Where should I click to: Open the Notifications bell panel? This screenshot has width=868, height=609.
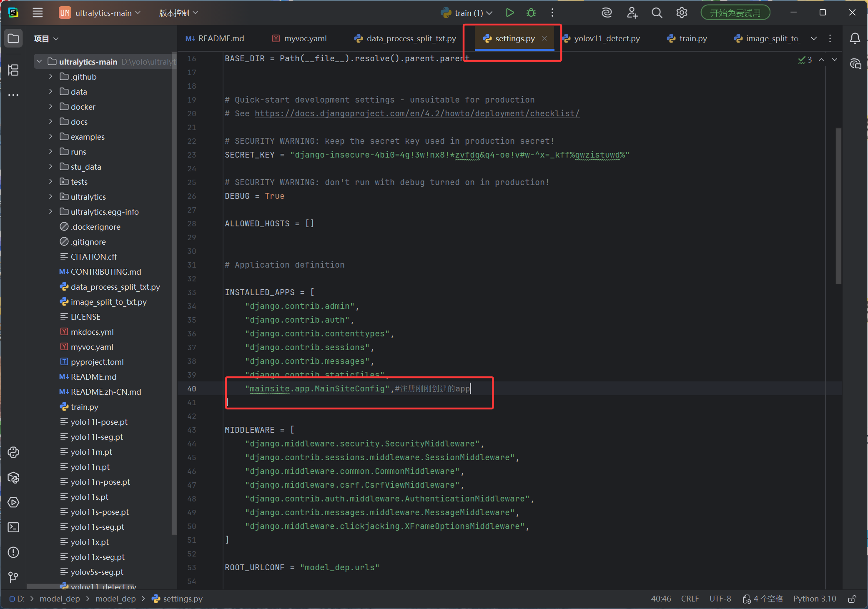(x=855, y=38)
